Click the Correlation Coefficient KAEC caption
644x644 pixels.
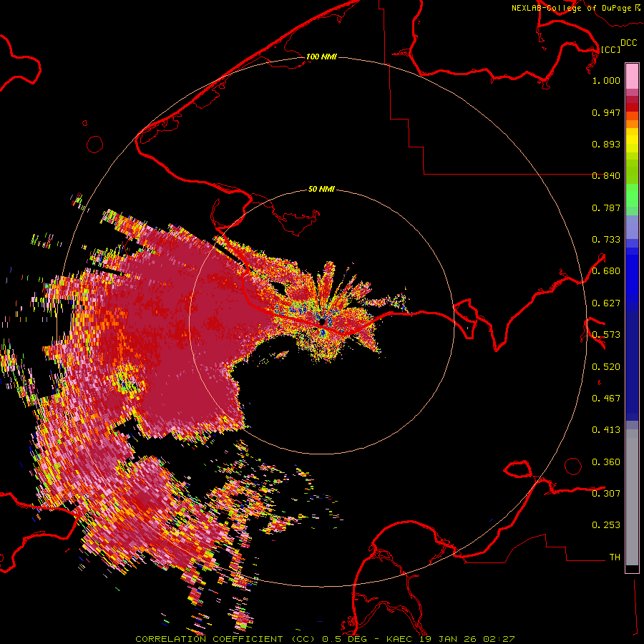coord(325,639)
